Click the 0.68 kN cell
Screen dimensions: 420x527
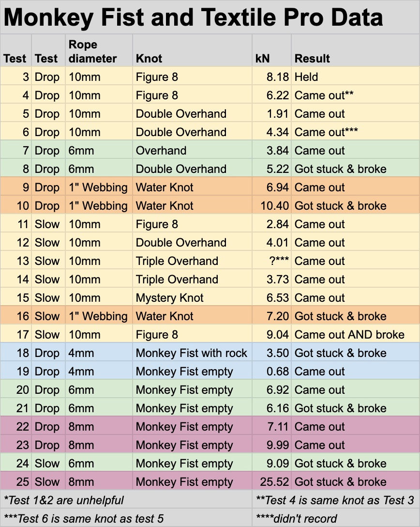tap(271, 371)
